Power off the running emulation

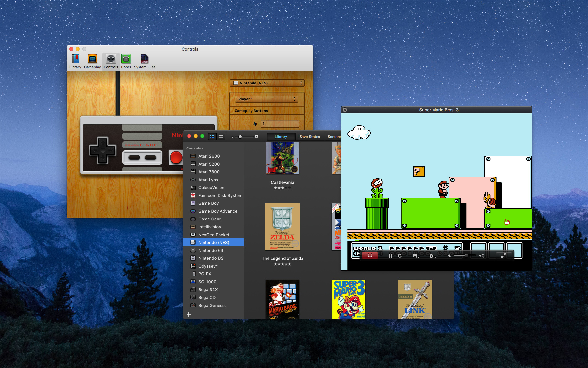tap(370, 255)
